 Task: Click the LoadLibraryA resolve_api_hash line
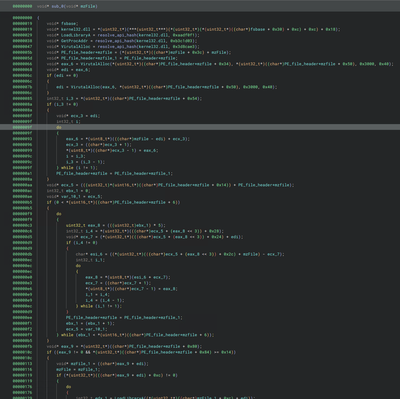point(123,35)
